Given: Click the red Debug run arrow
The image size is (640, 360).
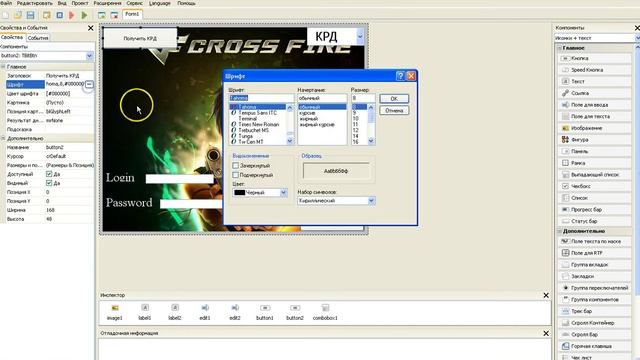Looking at the screenshot, I should tap(72, 15).
